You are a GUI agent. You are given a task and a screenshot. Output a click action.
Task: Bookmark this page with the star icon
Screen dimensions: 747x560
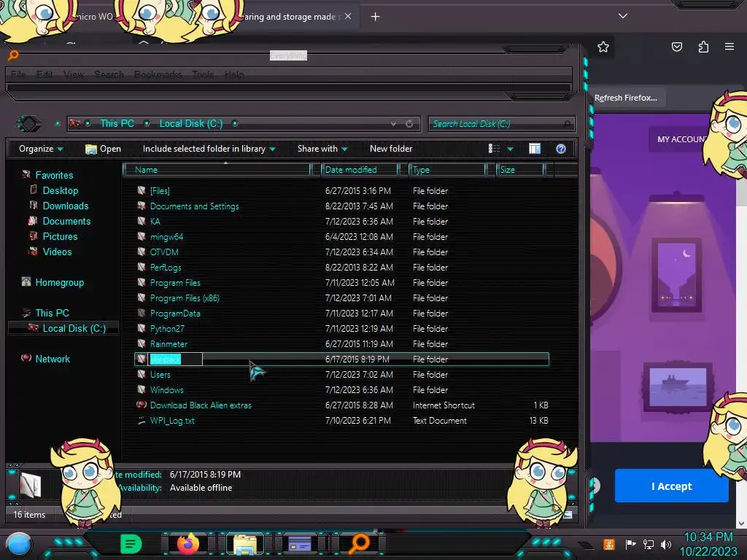point(603,47)
